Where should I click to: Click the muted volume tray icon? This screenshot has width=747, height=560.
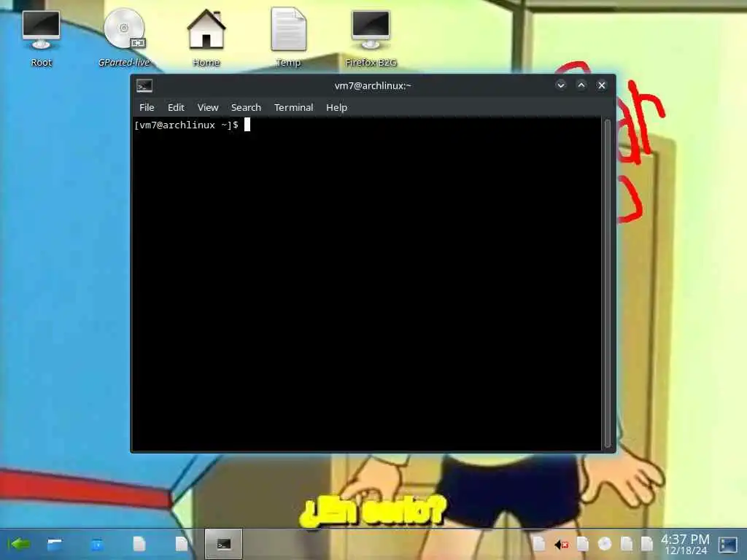point(561,544)
